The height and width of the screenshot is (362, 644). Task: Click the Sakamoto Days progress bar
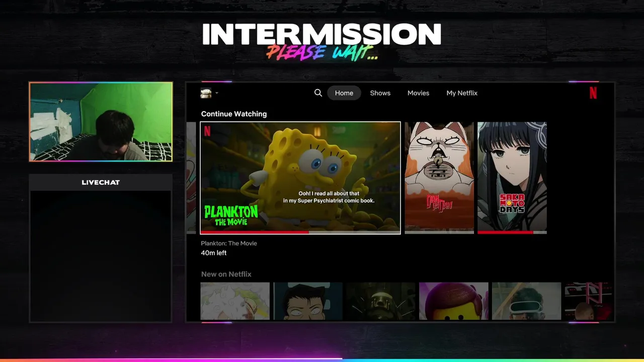[x=512, y=232]
